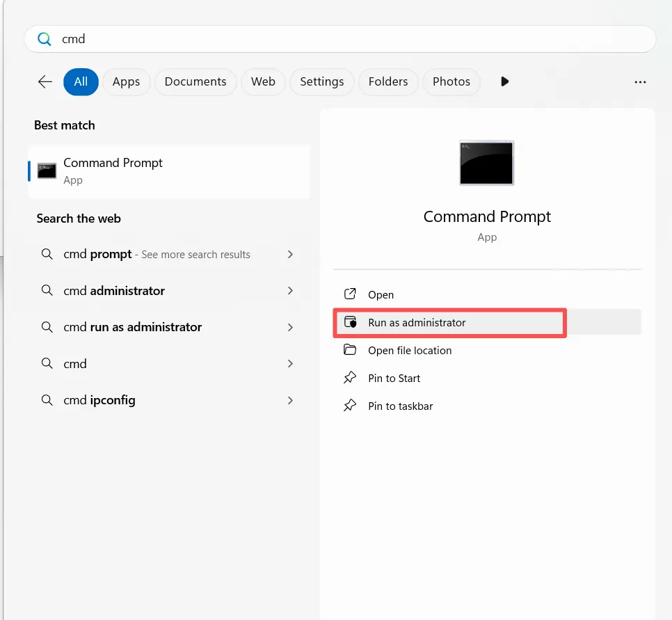Click the triangle play filter button
Viewport: 672px width, 620px height.
(504, 81)
